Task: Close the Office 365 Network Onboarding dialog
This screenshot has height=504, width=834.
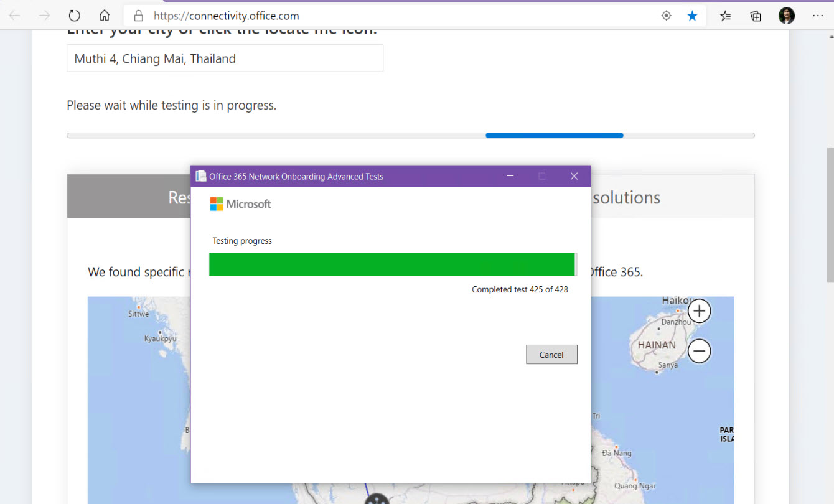Action: [x=574, y=177]
